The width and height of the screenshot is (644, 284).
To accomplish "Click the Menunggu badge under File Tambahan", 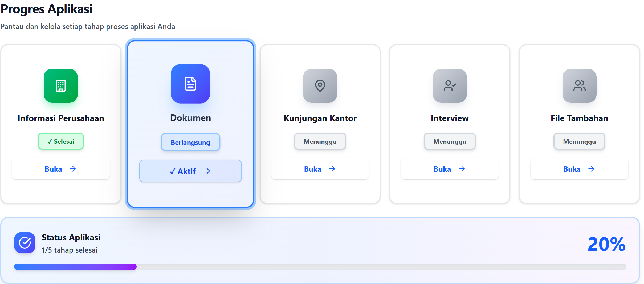I will [x=579, y=141].
